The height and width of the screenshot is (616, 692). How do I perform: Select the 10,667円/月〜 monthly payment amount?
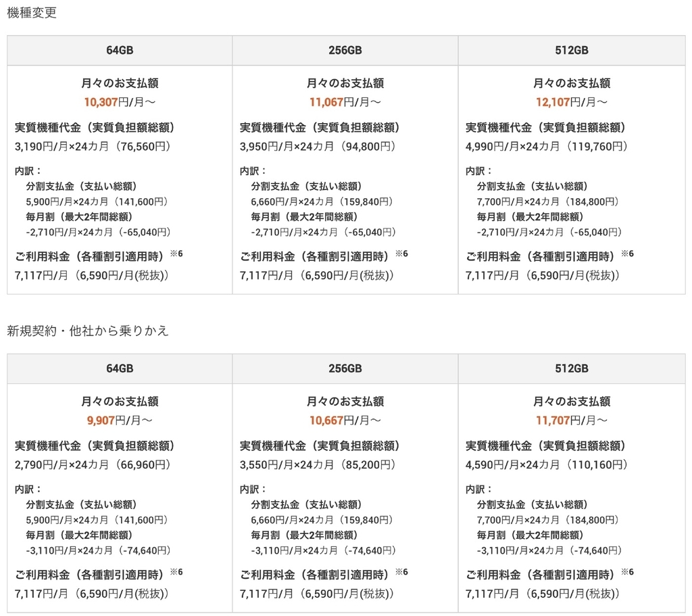[345, 421]
